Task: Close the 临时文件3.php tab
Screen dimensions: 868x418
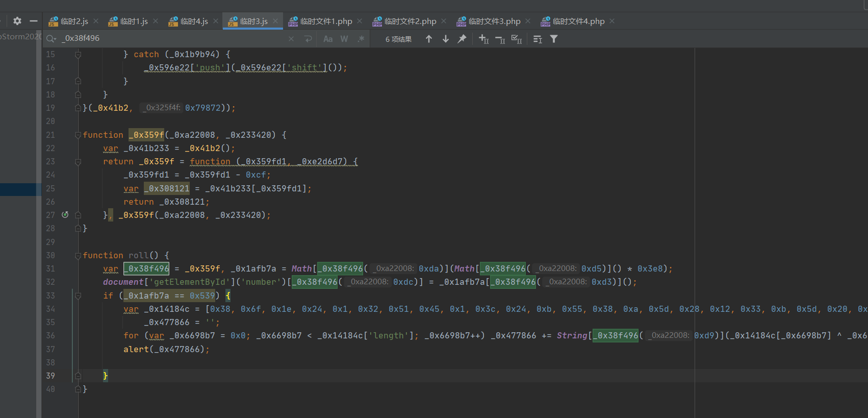Action: tap(528, 21)
